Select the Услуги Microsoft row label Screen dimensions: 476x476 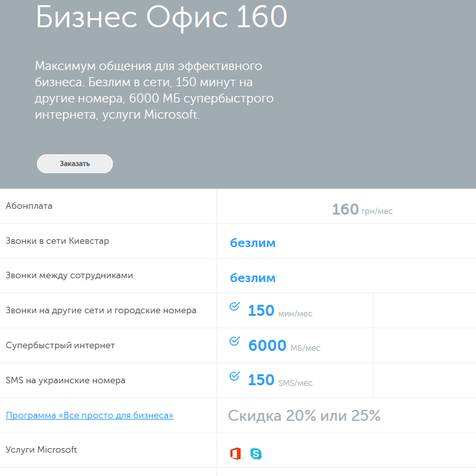42,449
